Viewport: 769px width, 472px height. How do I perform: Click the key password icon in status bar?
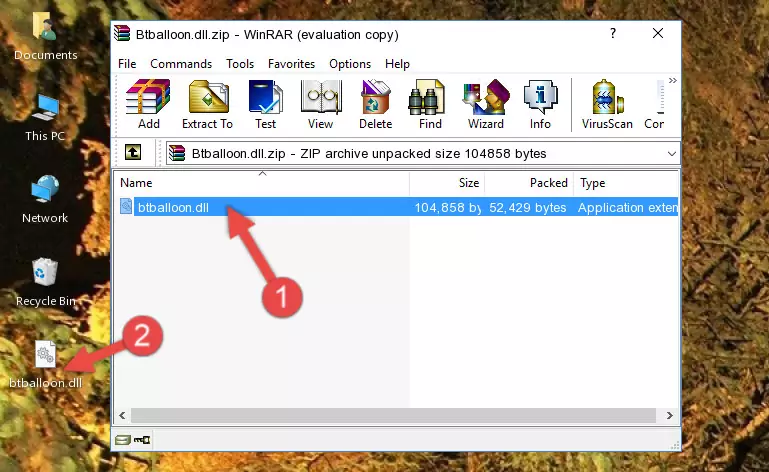[142, 440]
